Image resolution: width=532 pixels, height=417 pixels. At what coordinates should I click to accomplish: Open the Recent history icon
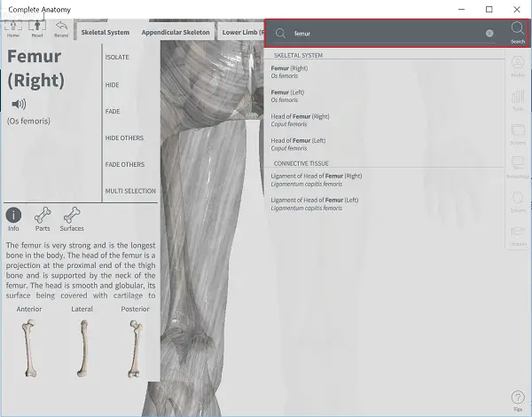61,28
